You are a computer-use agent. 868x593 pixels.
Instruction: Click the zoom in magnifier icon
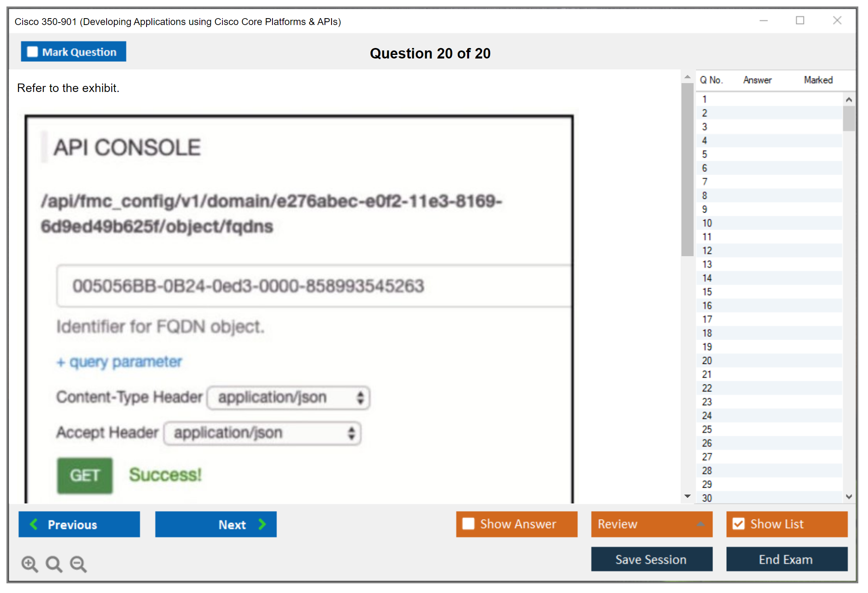click(x=29, y=564)
